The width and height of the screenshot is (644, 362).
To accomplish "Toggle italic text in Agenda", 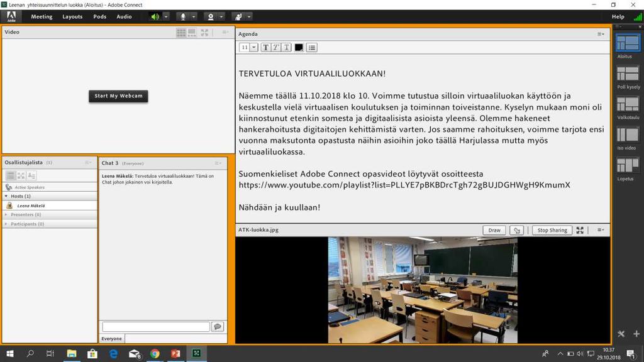I will click(x=276, y=48).
